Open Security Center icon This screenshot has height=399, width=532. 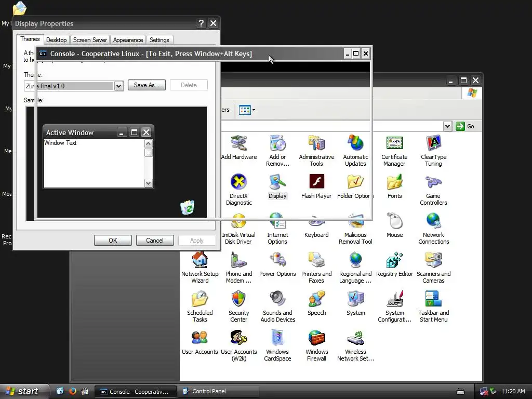pyautogui.click(x=239, y=299)
